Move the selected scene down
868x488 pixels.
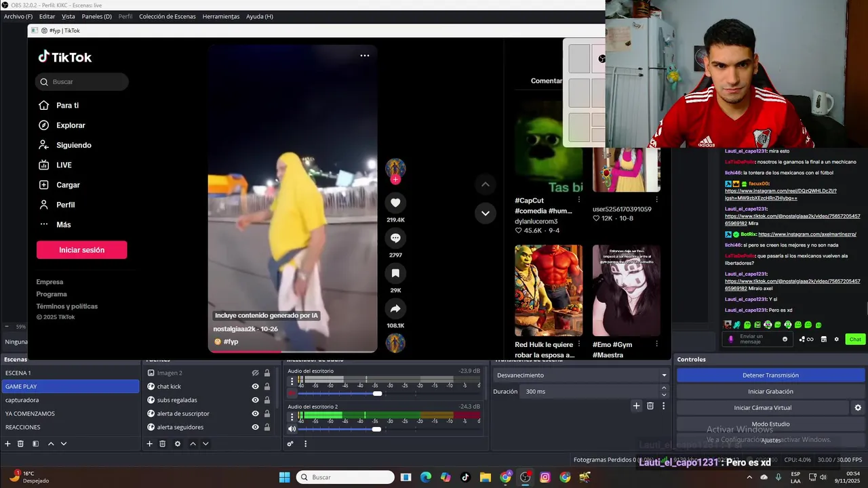coord(64,444)
